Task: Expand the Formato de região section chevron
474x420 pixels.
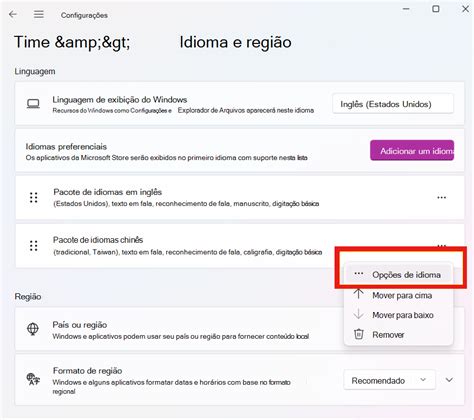Action: pyautogui.click(x=449, y=380)
